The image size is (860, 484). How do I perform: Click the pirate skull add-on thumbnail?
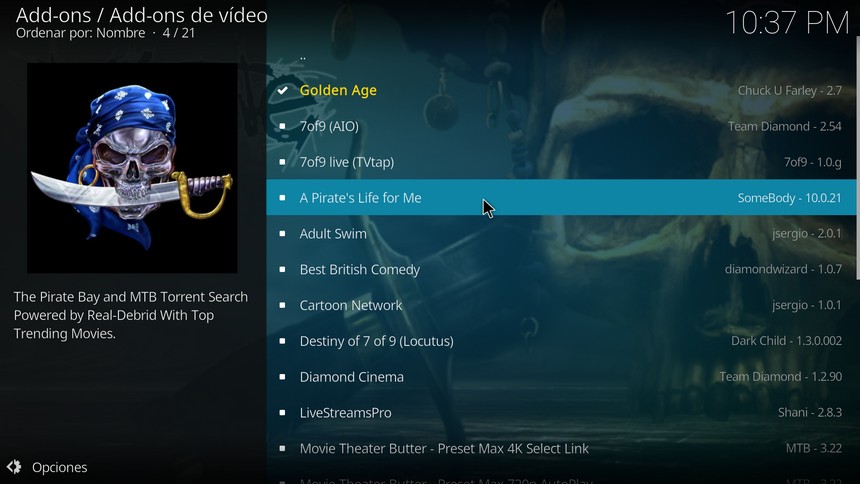[x=132, y=167]
